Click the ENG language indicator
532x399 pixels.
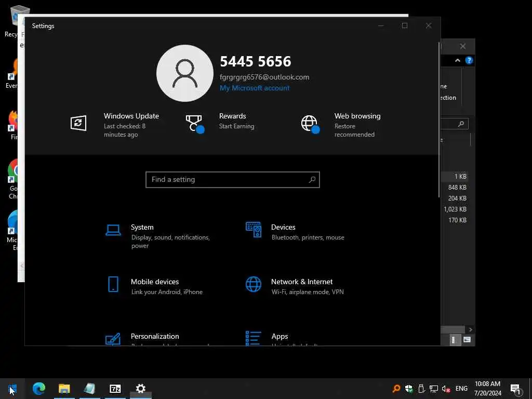461,389
